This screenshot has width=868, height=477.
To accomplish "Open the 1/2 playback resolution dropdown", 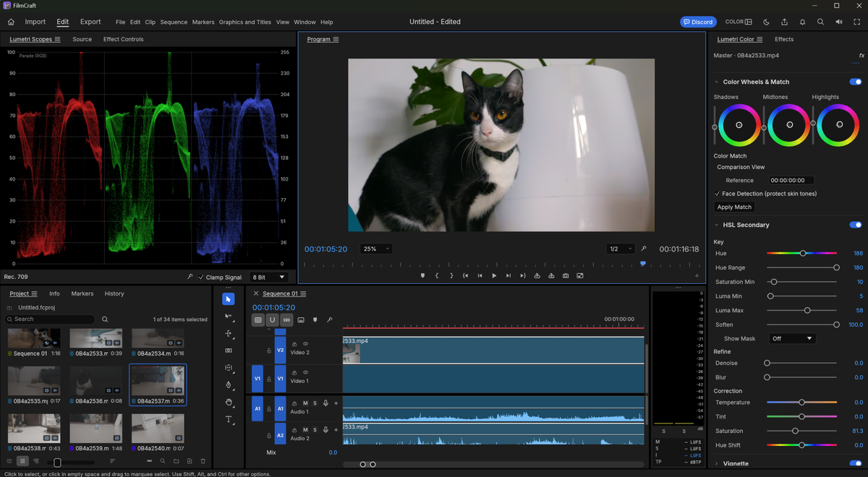I will pyautogui.click(x=620, y=249).
